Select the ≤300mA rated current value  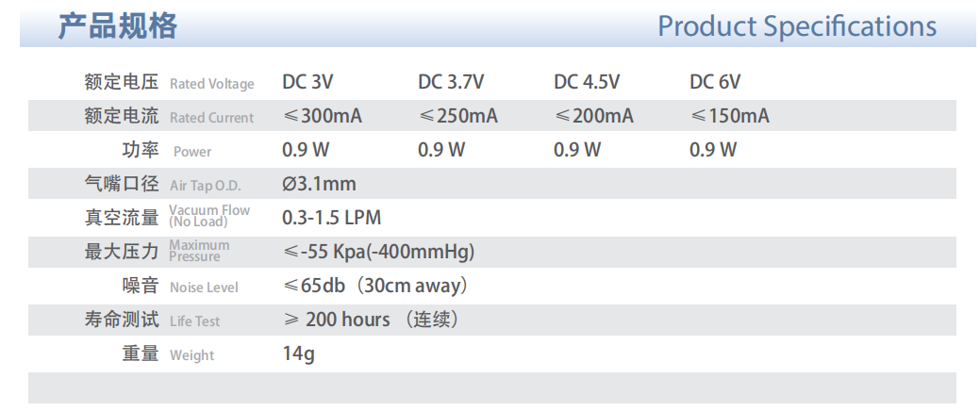pyautogui.click(x=323, y=116)
